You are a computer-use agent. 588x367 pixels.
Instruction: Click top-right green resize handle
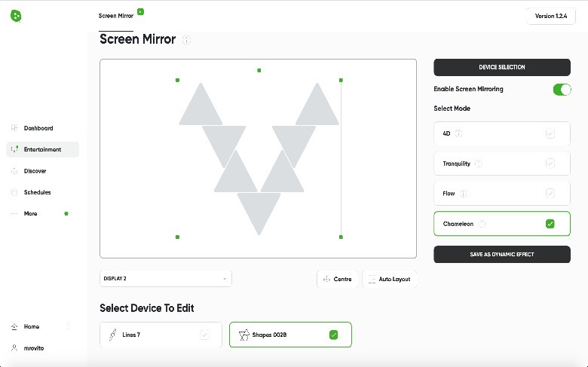point(341,80)
